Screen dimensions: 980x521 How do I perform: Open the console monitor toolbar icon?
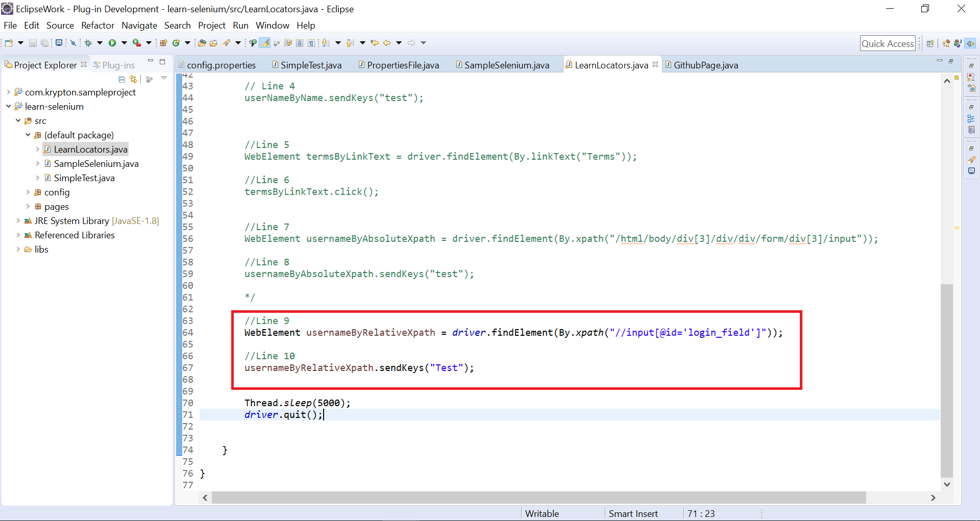click(x=59, y=43)
